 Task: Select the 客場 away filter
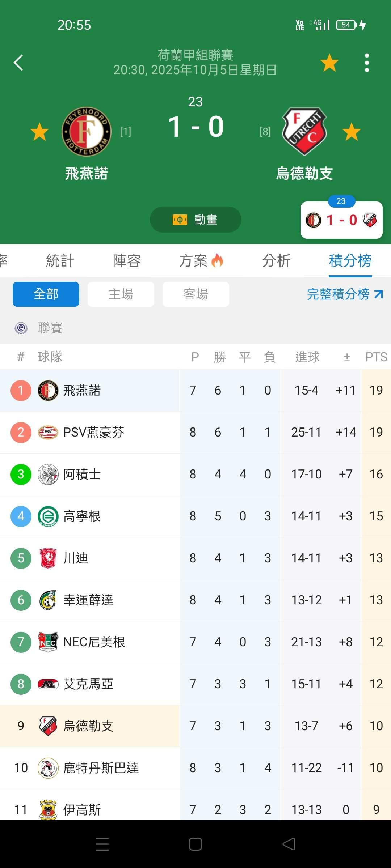(x=196, y=294)
